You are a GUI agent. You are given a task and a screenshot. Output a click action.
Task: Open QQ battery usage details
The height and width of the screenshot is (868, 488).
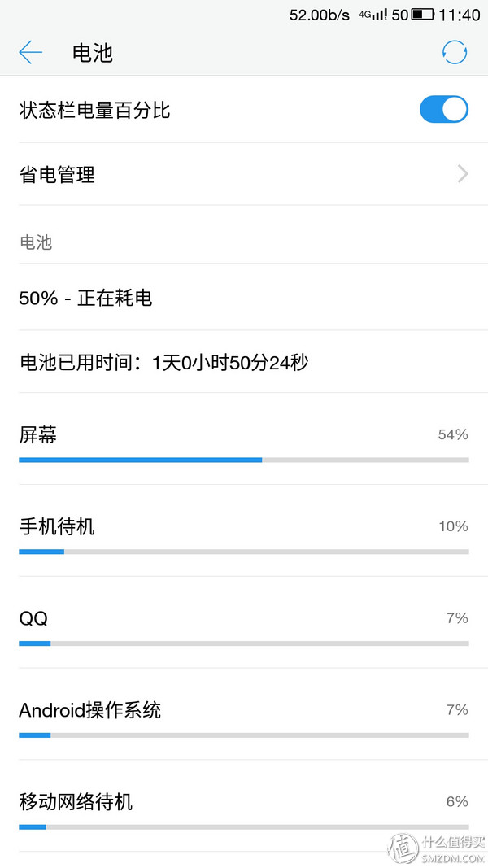pyautogui.click(x=244, y=622)
